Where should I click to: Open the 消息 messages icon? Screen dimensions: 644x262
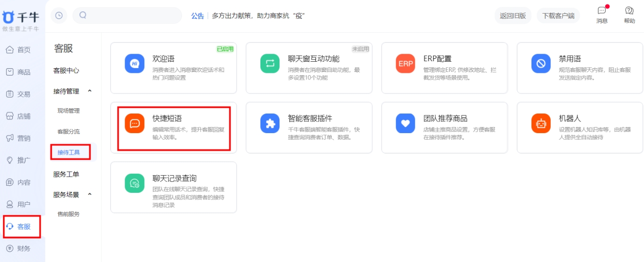point(602,11)
